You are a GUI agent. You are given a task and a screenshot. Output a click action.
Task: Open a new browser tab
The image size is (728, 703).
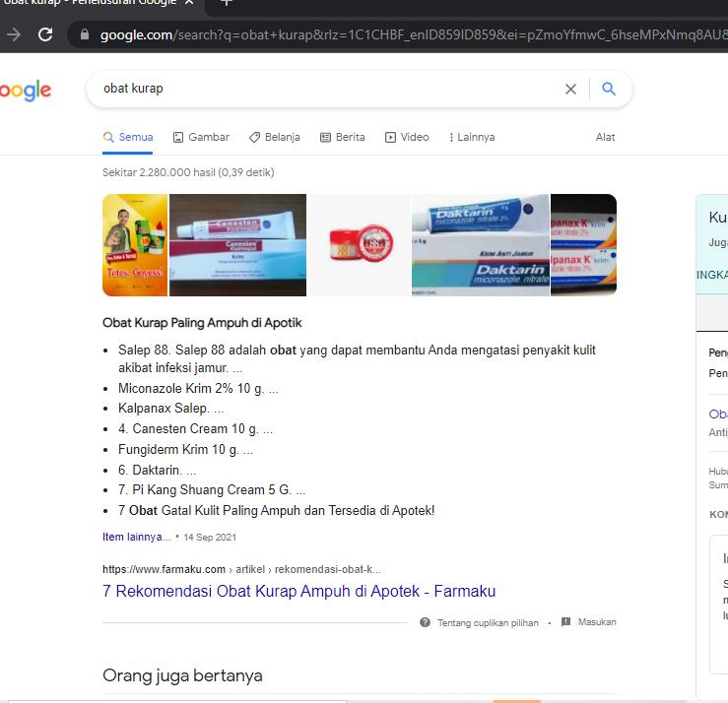pos(227,3)
